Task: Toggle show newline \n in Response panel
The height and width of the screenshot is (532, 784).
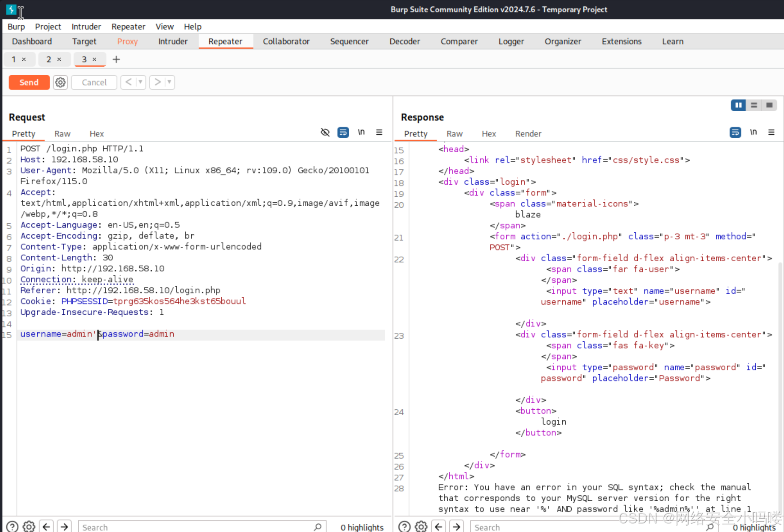Action: pos(753,132)
